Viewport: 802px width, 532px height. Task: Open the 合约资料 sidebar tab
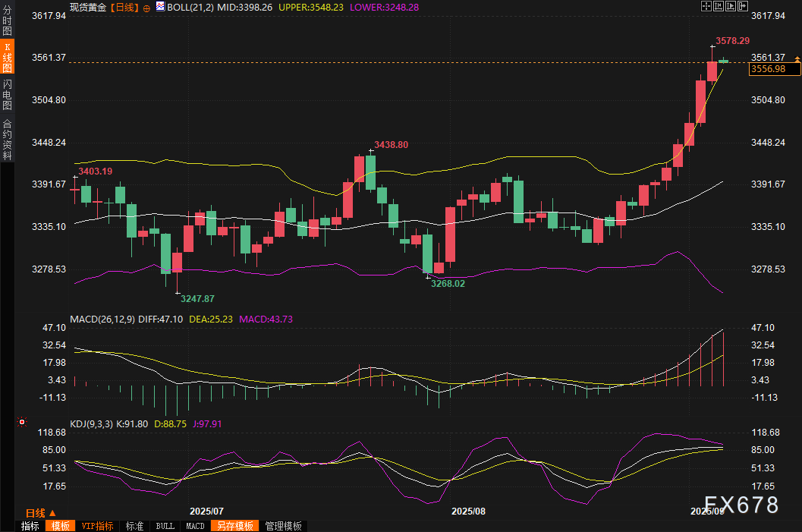[7, 139]
